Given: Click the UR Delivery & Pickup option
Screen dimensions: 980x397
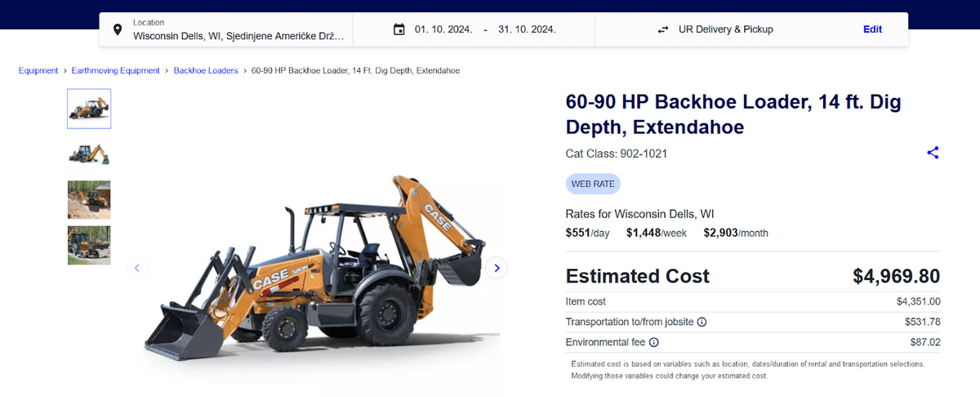Looking at the screenshot, I should (725, 29).
